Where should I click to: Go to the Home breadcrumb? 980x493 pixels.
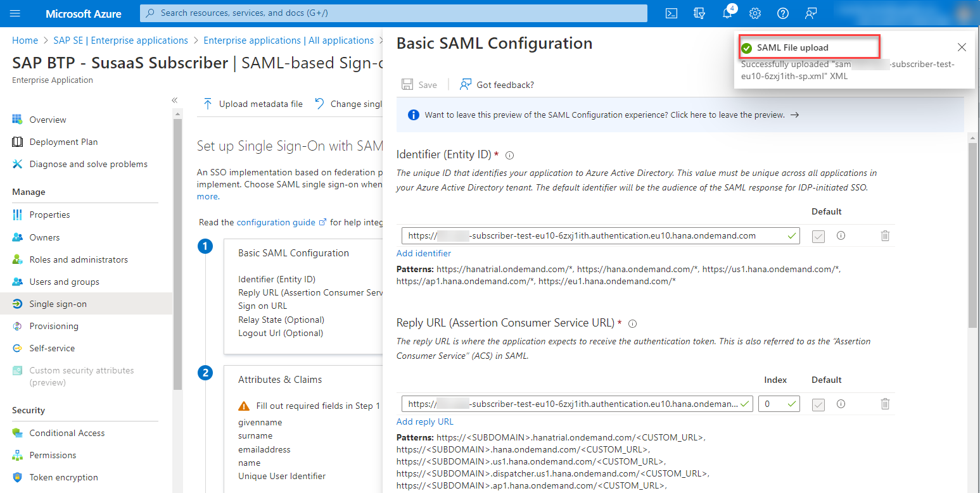pyautogui.click(x=25, y=41)
